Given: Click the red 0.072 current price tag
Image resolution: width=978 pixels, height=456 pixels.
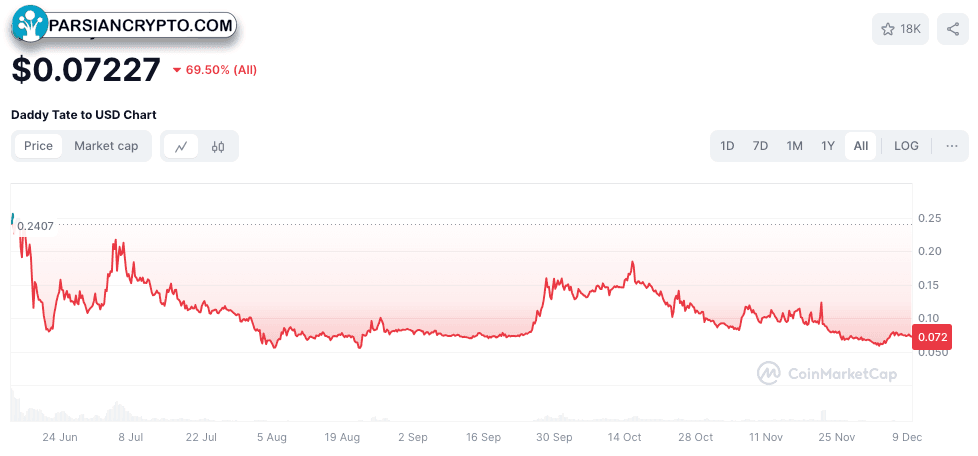Looking at the screenshot, I should coord(932,337).
